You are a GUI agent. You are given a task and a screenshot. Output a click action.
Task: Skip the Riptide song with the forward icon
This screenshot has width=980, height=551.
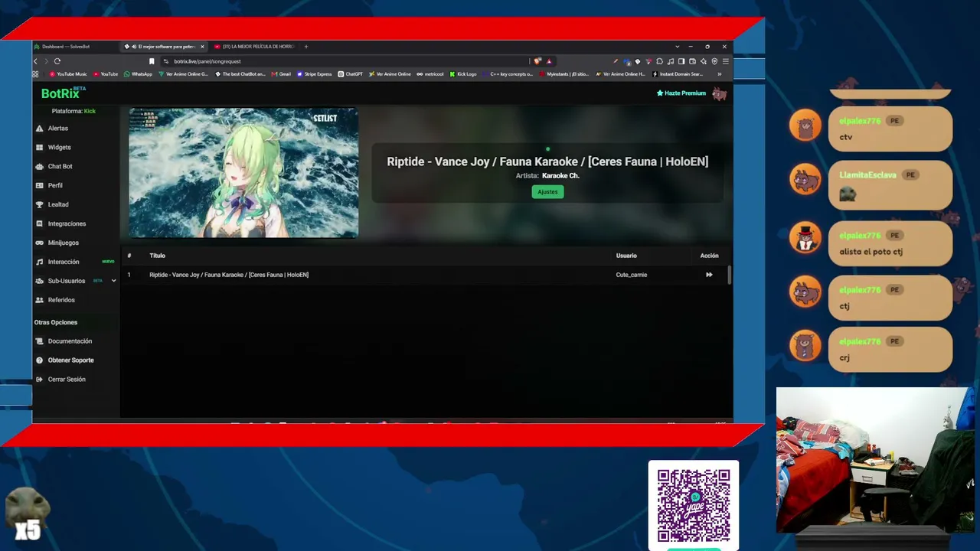click(709, 275)
